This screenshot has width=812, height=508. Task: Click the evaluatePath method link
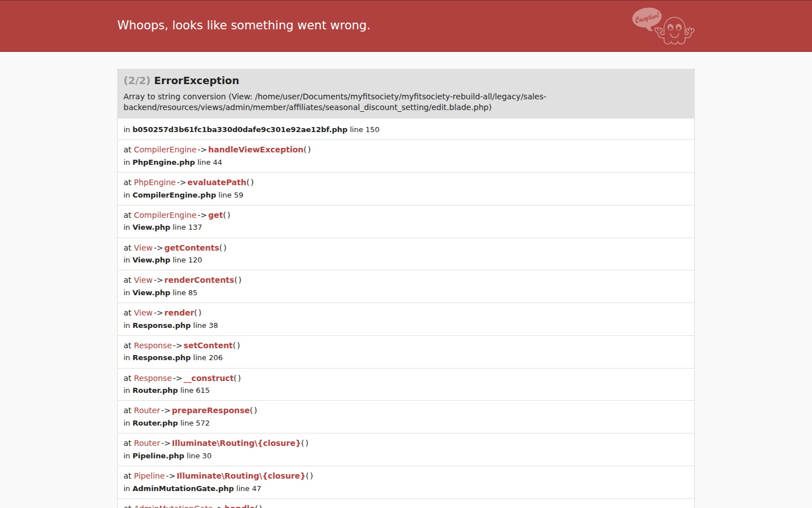coord(217,182)
